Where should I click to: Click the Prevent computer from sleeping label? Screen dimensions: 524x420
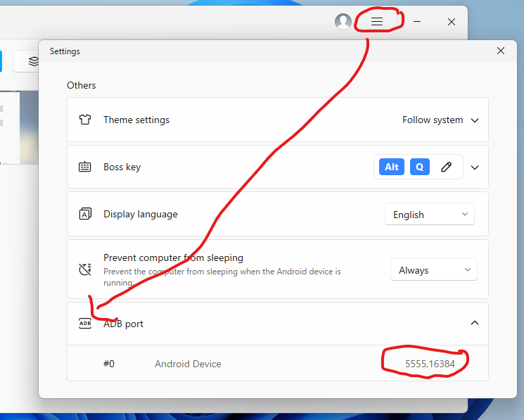tap(173, 257)
